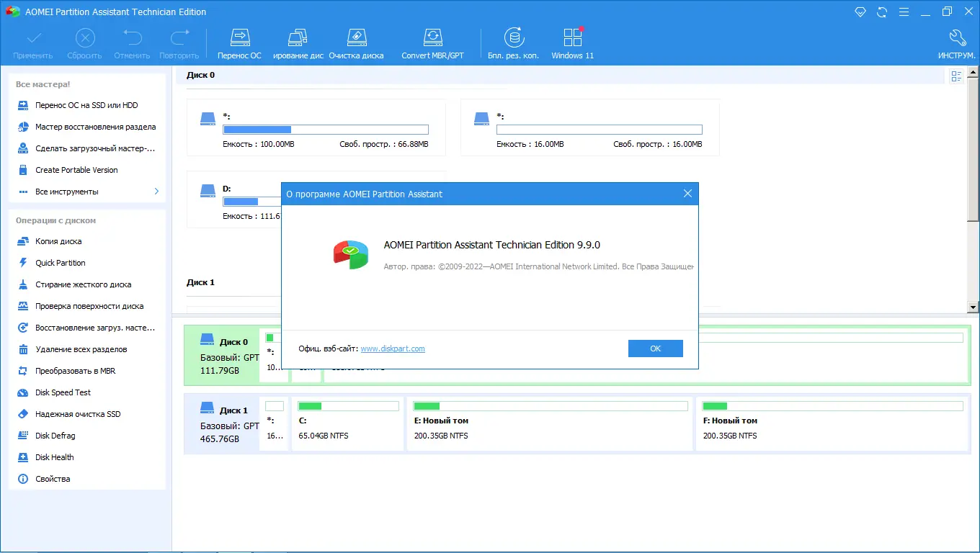This screenshot has height=553, width=980.
Task: Open Мастер восстановления раздела wizard
Action: click(86, 127)
